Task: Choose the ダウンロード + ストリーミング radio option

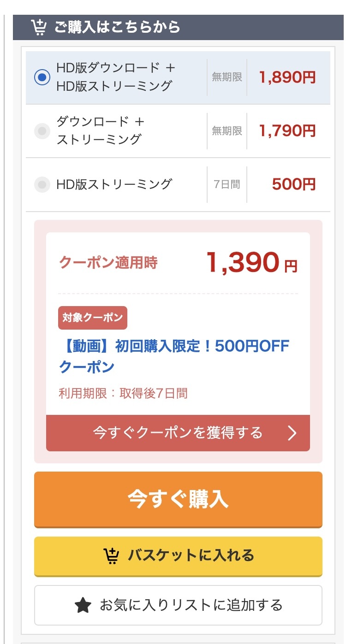Action: point(42,131)
